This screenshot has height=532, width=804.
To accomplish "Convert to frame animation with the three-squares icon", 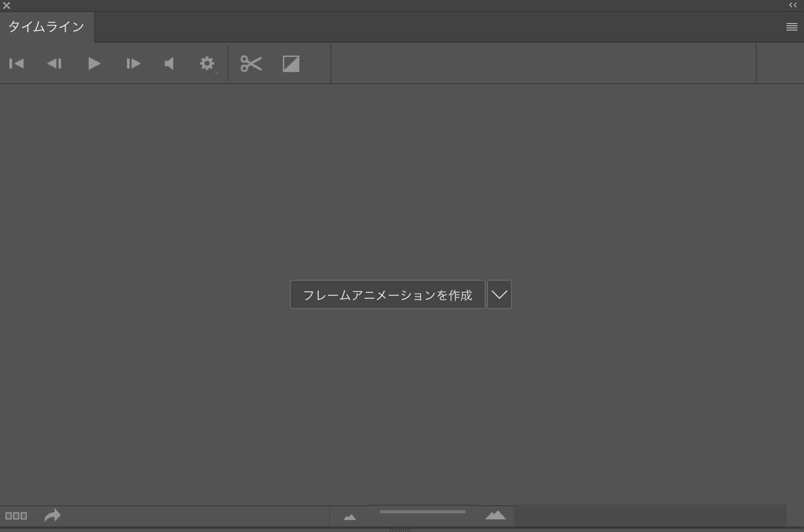I will point(16,516).
